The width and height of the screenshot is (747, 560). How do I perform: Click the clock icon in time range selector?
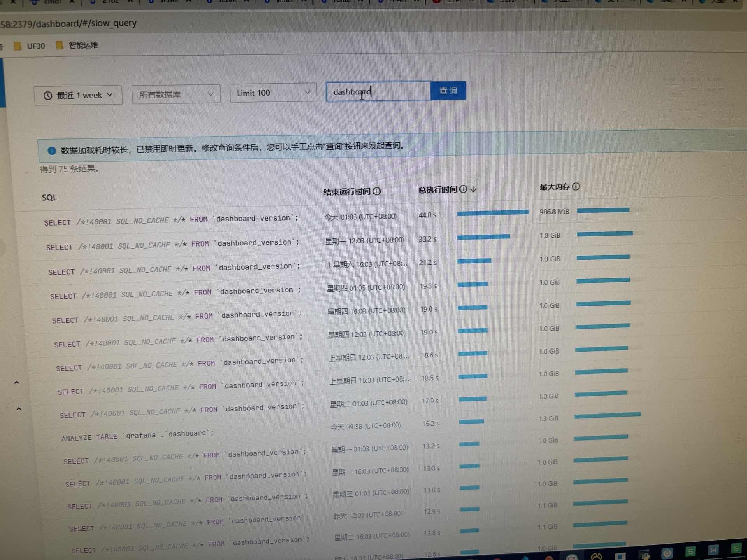[47, 96]
